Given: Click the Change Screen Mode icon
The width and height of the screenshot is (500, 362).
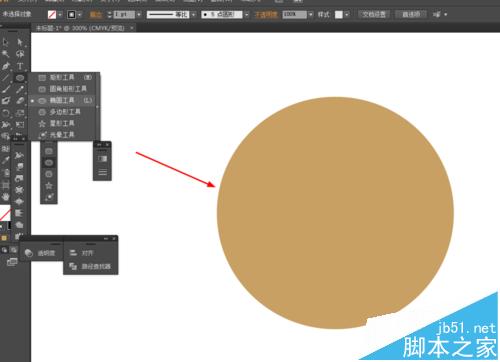Looking at the screenshot, I should click(x=12, y=262).
